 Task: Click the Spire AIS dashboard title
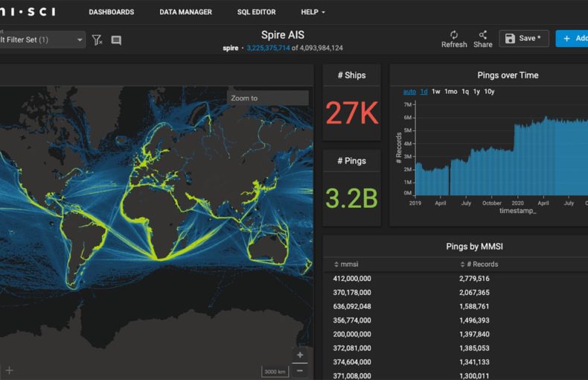(x=283, y=35)
